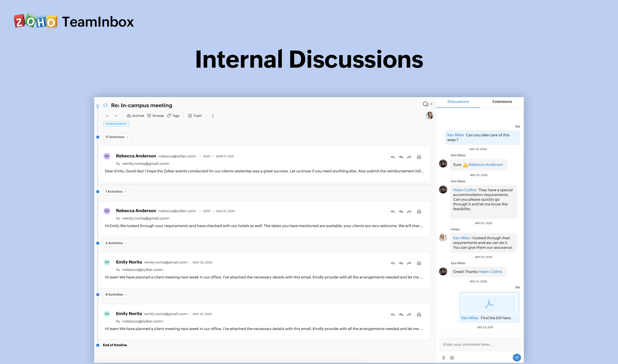This screenshot has width=618, height=364.
Task: Move the conversation to Trash
Action: point(195,115)
